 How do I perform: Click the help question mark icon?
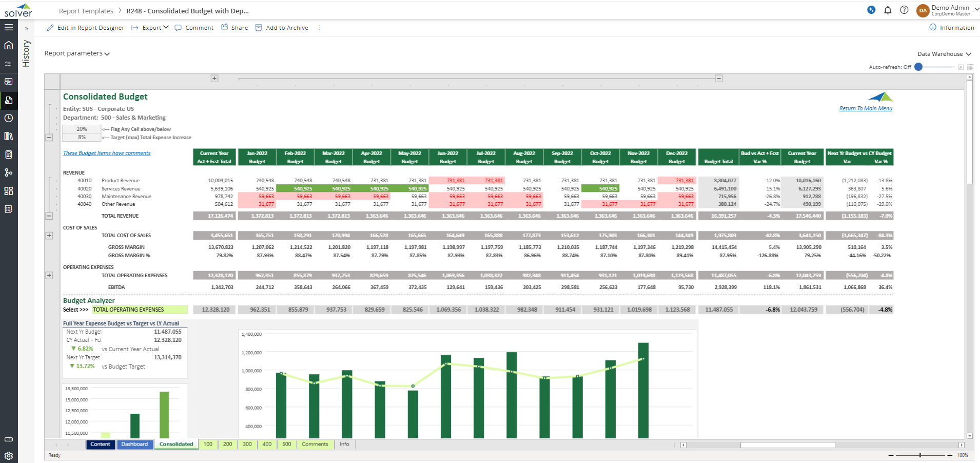click(x=904, y=10)
